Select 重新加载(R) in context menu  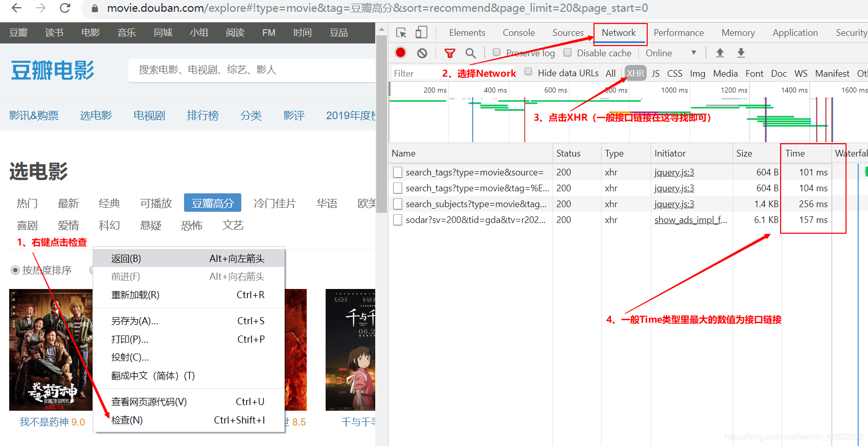coord(189,295)
